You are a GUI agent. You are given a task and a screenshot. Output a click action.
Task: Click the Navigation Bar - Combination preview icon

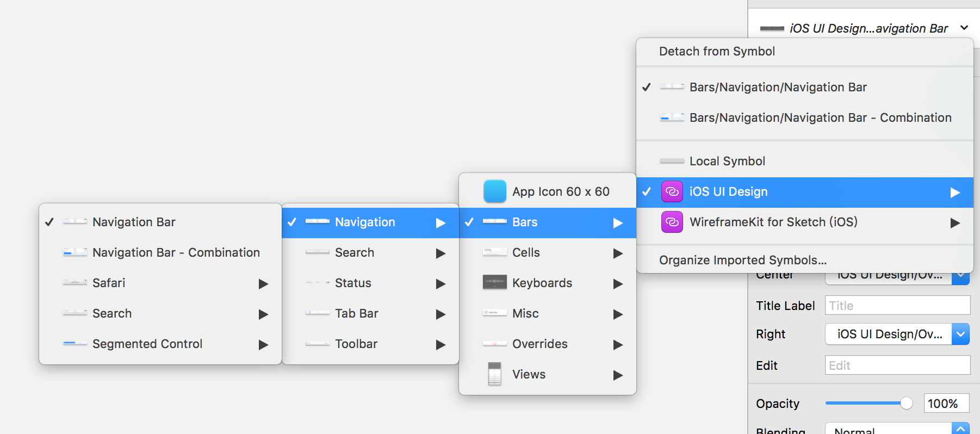pos(75,252)
